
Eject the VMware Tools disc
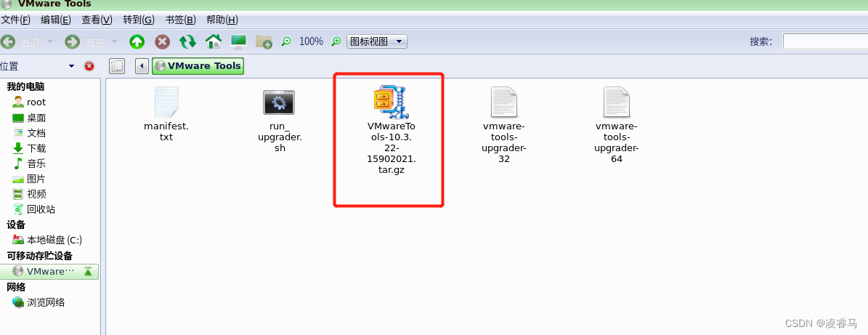tap(87, 271)
